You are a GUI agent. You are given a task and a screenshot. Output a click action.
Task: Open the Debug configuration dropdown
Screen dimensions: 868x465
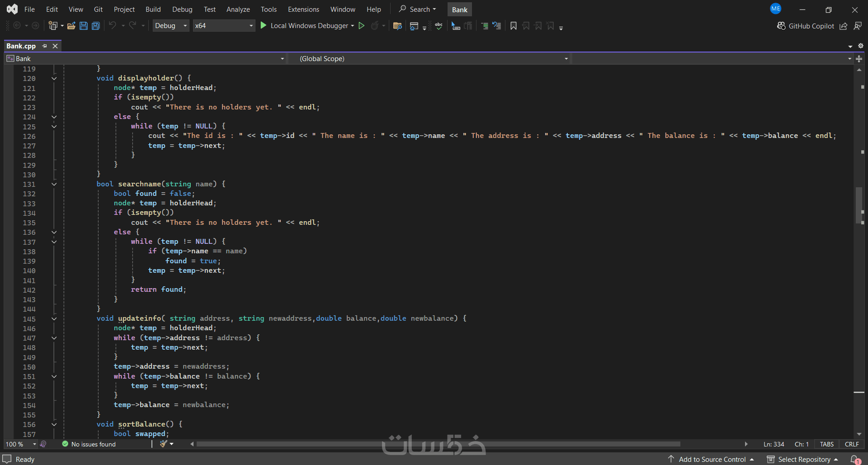pos(171,26)
